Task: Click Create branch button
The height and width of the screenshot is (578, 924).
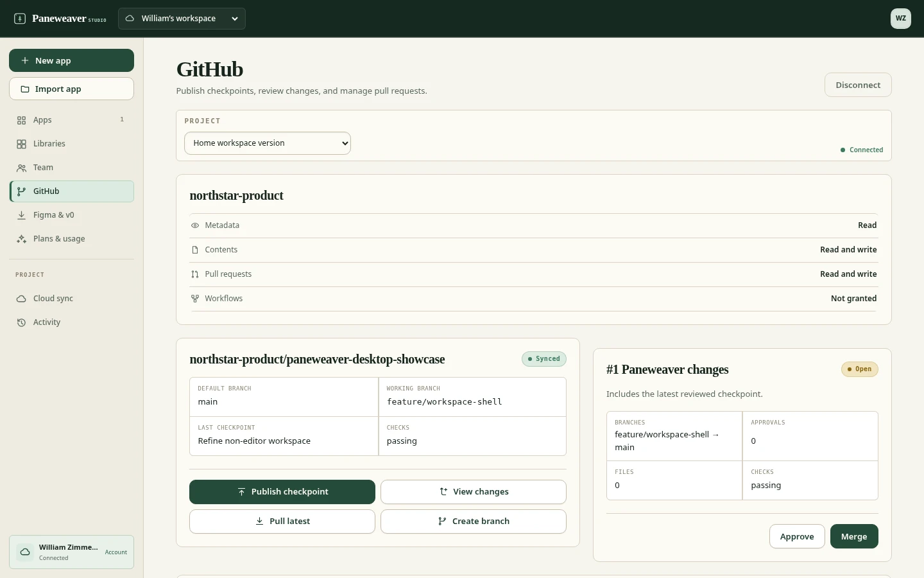Action: coord(474,521)
